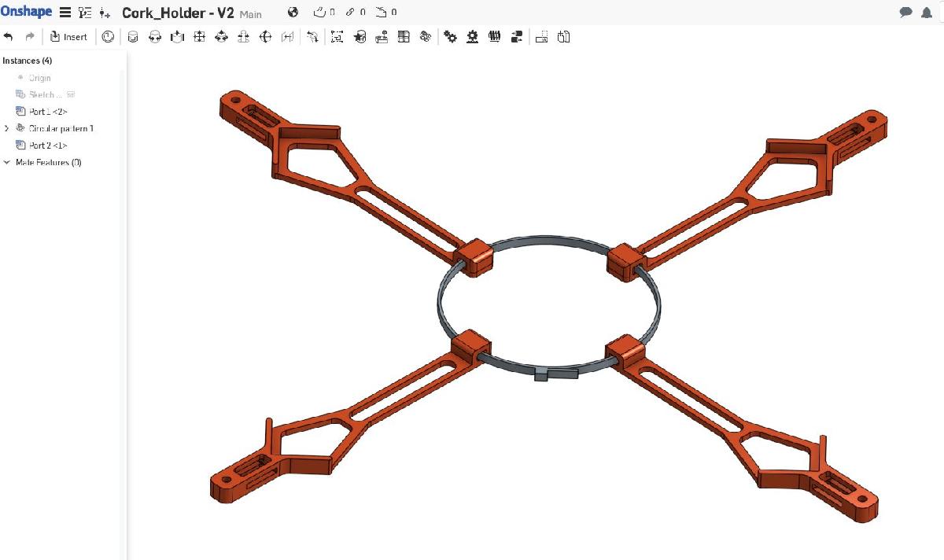The width and height of the screenshot is (944, 560).
Task: Select the Group tool
Action: pos(337,36)
